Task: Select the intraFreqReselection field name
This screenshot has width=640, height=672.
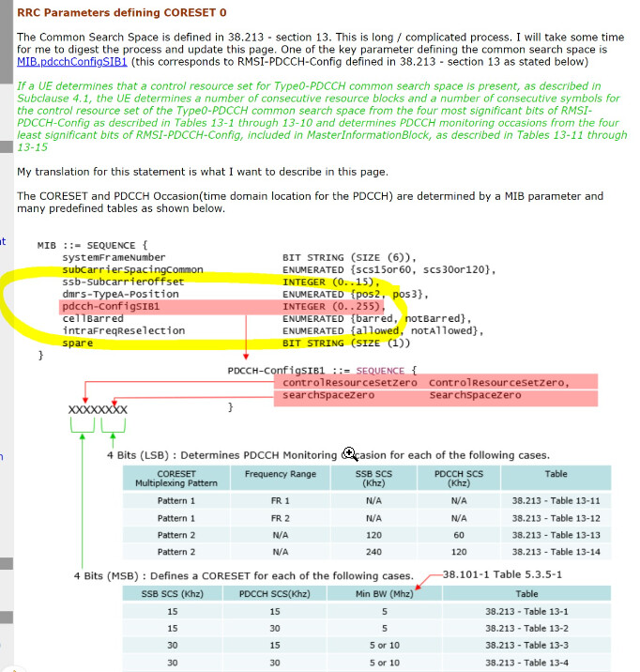Action: [x=124, y=331]
